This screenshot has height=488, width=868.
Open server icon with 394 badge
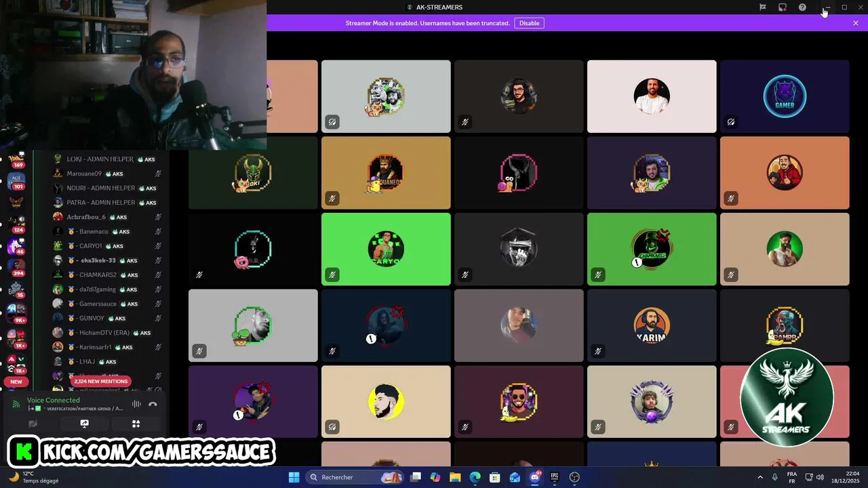coord(16,268)
